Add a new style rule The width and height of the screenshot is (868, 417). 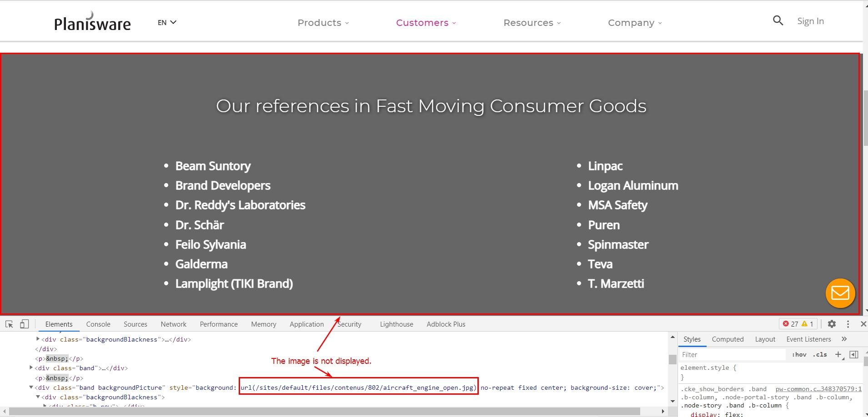pyautogui.click(x=838, y=354)
